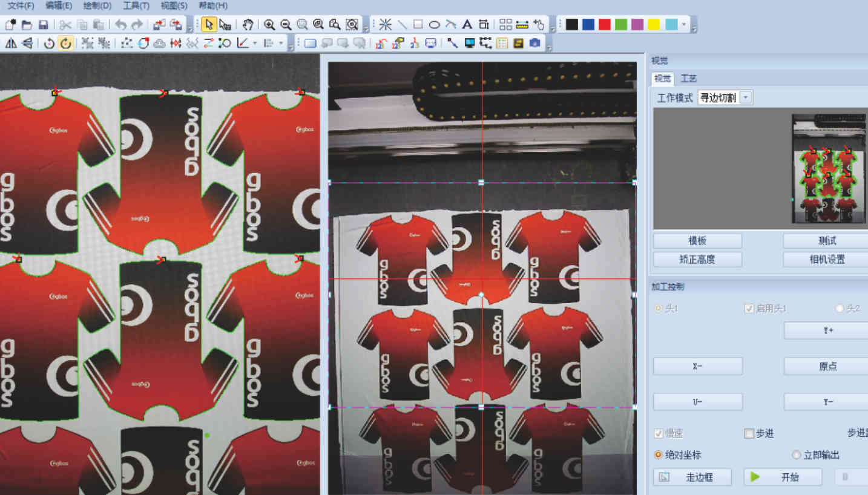Click the zoom in magnifier icon
Screen dimensions: 868x495
click(x=269, y=24)
